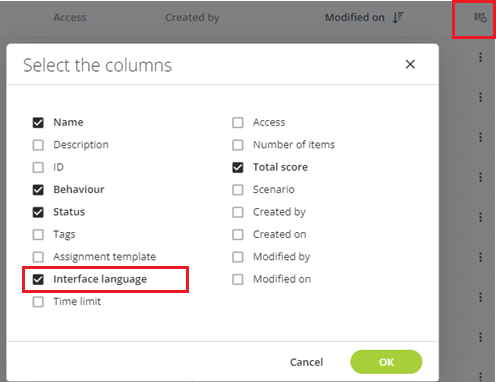Screen dimensions: 496x382
Task: Open the second row's three-dot menu
Action: [x=480, y=97]
